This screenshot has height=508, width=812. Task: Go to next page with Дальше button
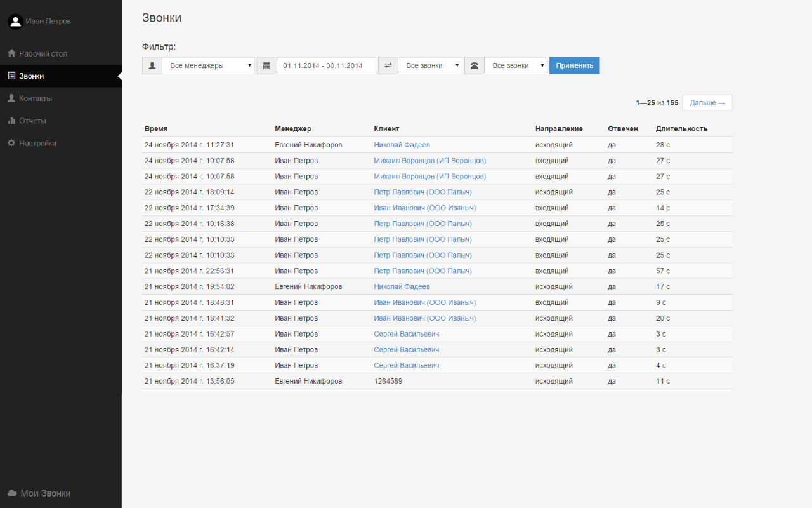point(707,103)
